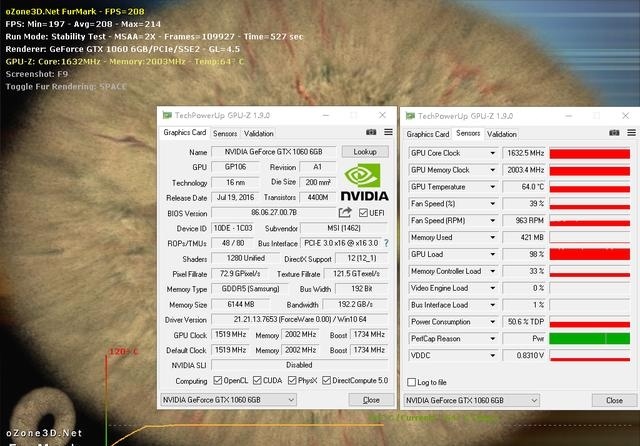Viewport: 640px width, 446px height.
Task: Click the screenshot camera icon in left GPU-Z window
Action: (x=371, y=132)
